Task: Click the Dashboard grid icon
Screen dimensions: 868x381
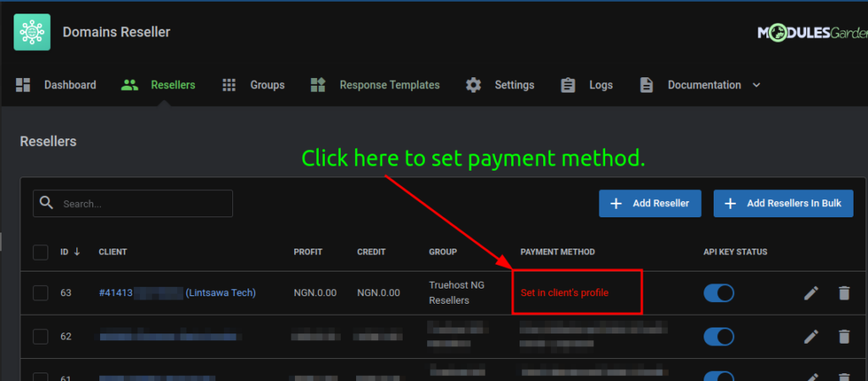Action: (x=23, y=85)
